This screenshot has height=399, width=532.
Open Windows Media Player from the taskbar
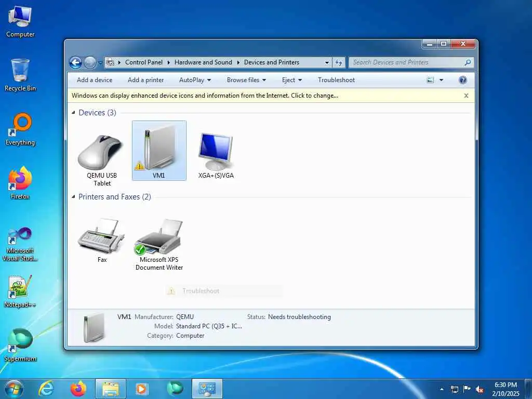(142, 389)
